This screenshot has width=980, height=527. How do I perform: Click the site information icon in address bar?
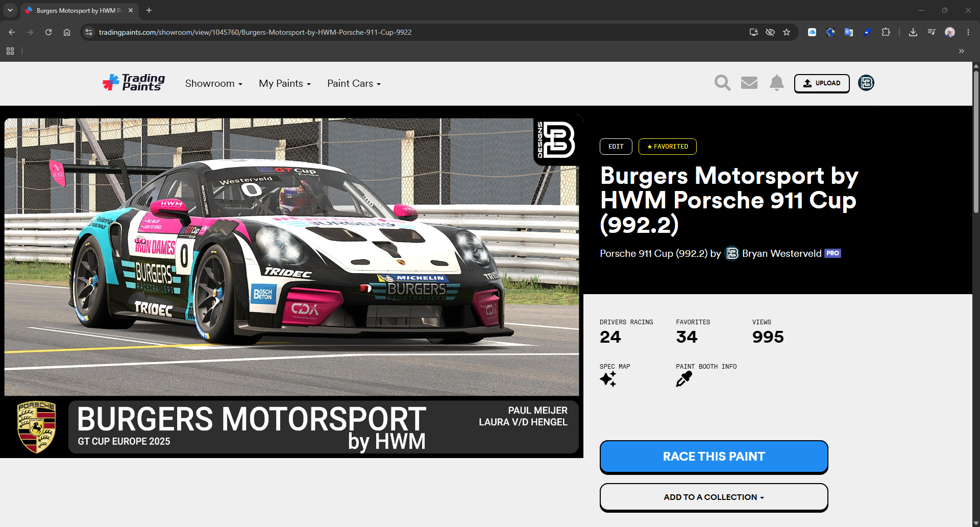89,32
